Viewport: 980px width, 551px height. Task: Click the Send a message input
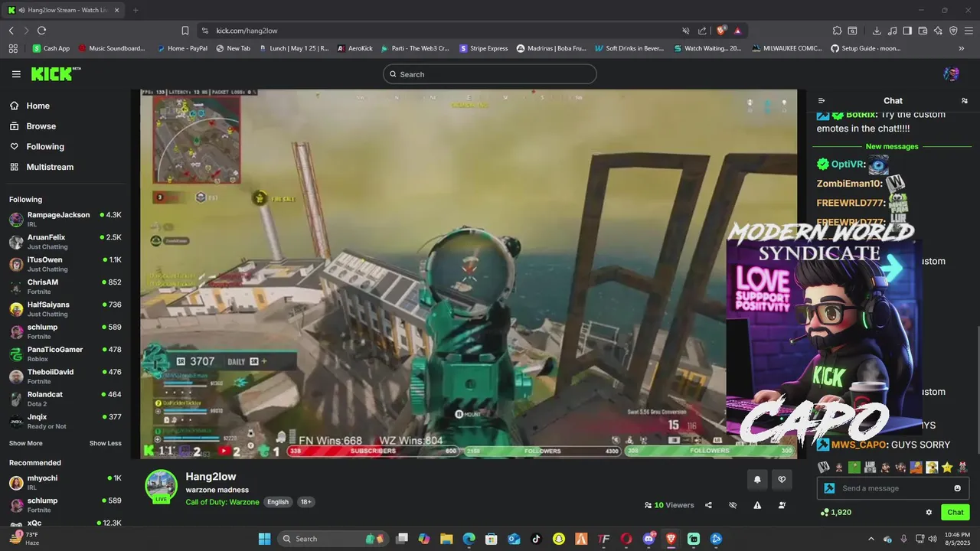(x=893, y=488)
